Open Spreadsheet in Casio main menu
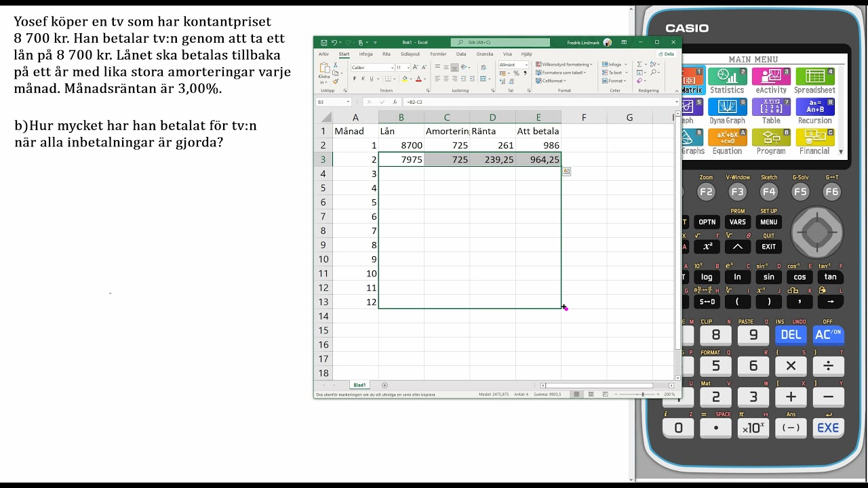The width and height of the screenshot is (868, 488). [815, 80]
